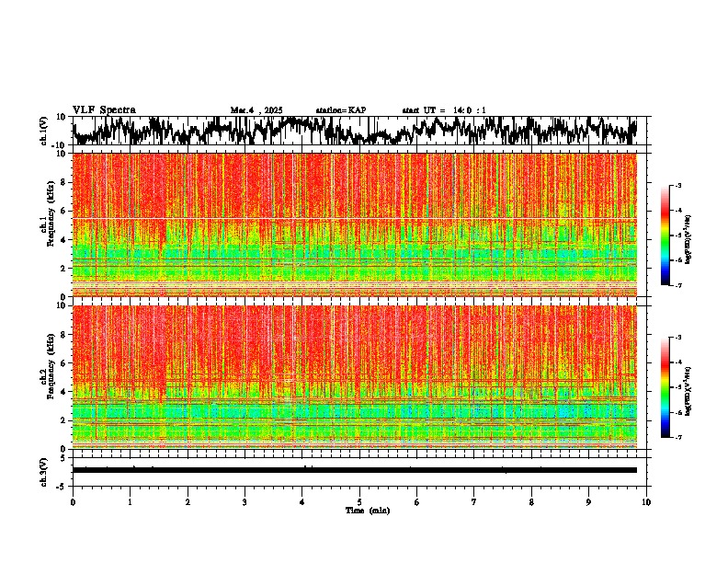Click the log(PSD) label beside ch.2 colorbar
This screenshot has height=563, width=728.
[688, 391]
